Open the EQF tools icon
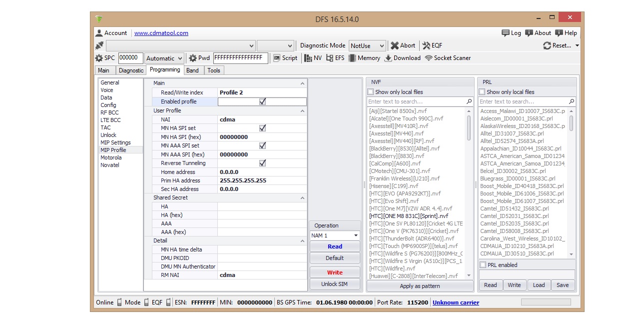The image size is (644, 319). click(x=426, y=45)
